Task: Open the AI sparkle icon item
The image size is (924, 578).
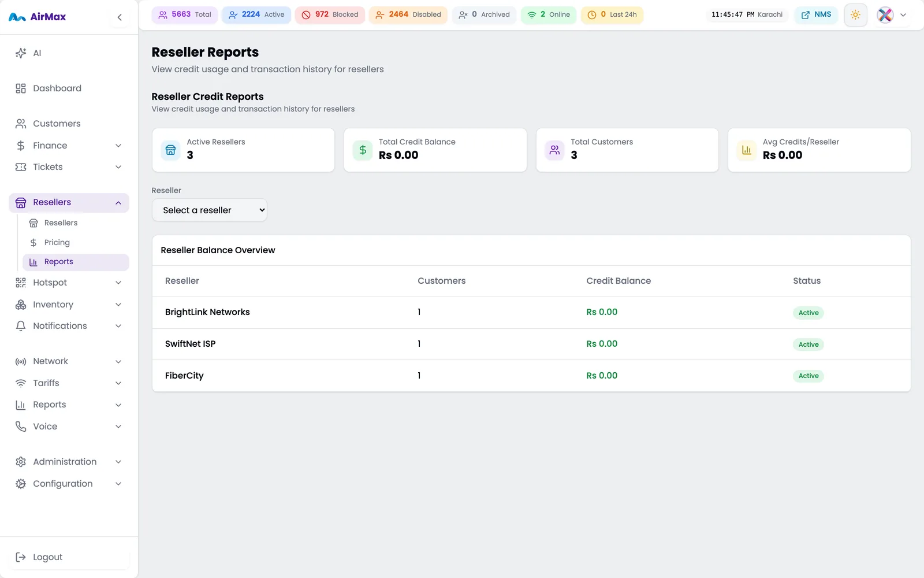Action: click(x=21, y=53)
